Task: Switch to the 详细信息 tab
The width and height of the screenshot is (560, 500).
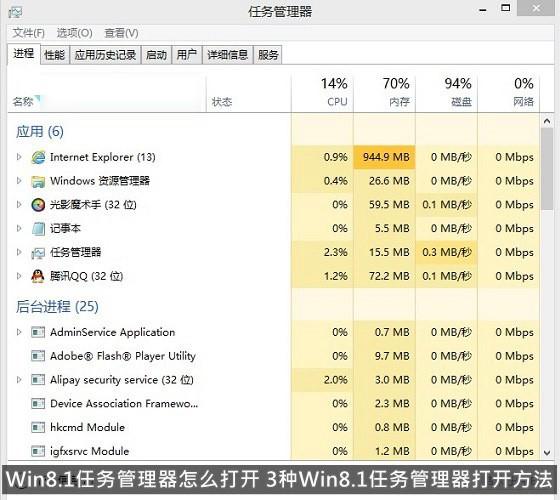Action: click(x=228, y=55)
